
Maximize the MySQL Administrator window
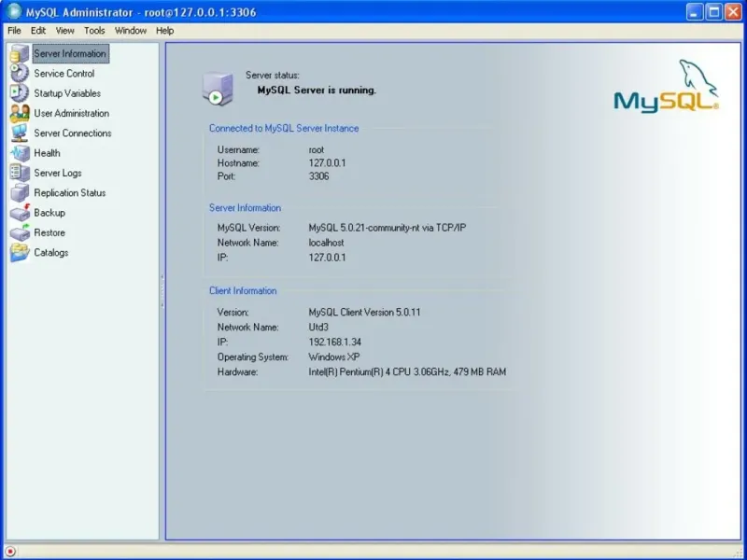pyautogui.click(x=713, y=12)
